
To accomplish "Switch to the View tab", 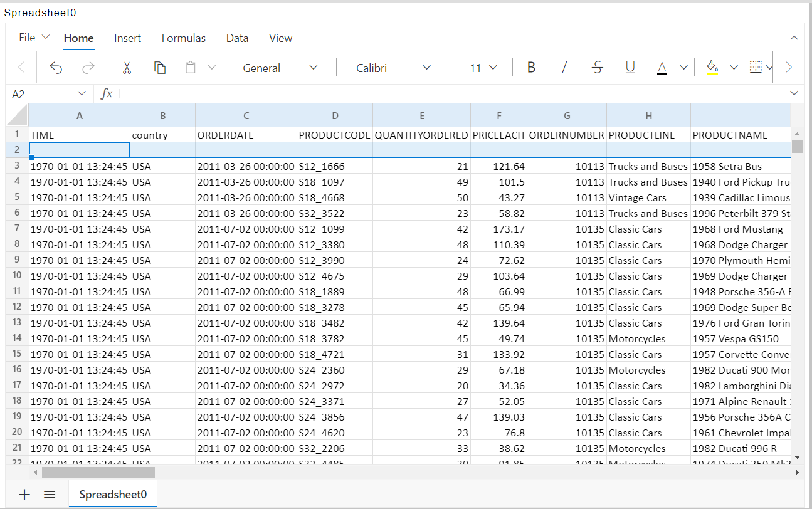I will (x=281, y=38).
